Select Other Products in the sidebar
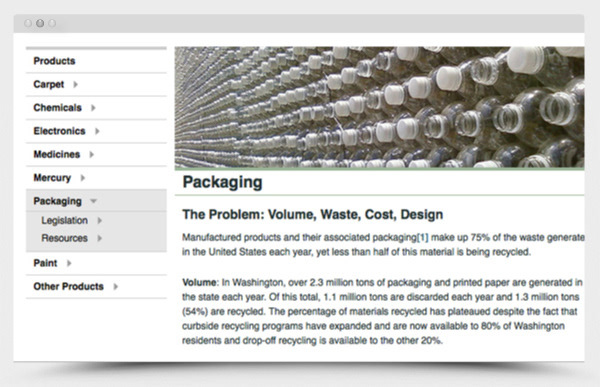 point(68,286)
